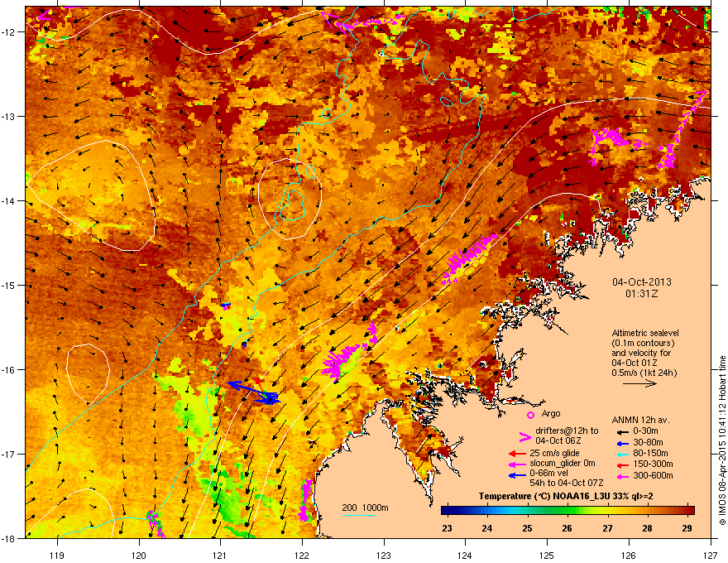
Task: Click the '300-600m' depth label
Action: 653,475
